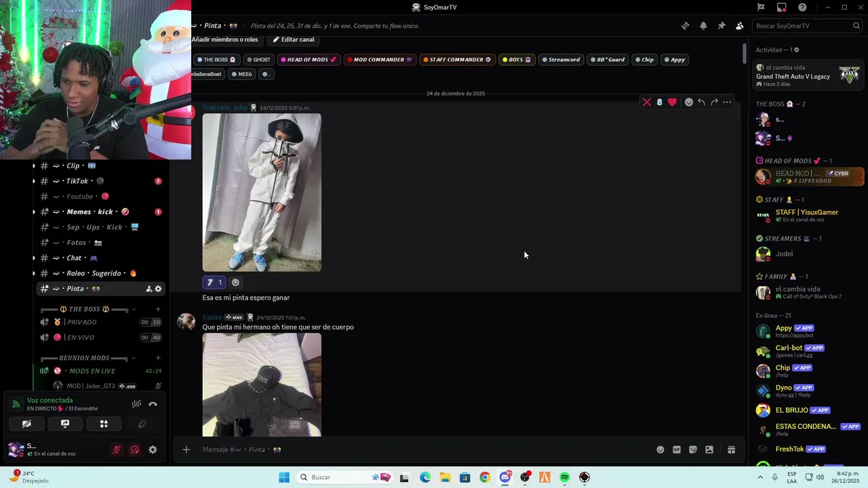
Task: Open notification settings bell icon
Action: click(703, 26)
